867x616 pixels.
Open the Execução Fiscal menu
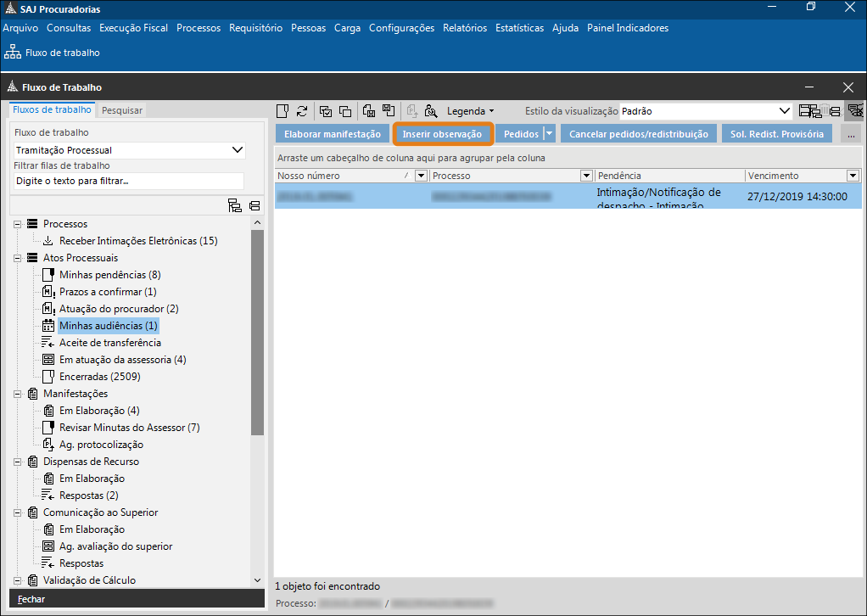pyautogui.click(x=133, y=28)
